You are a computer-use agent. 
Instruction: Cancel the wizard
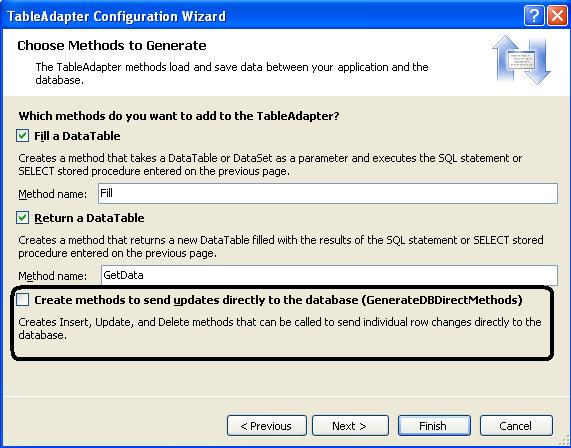point(516,425)
